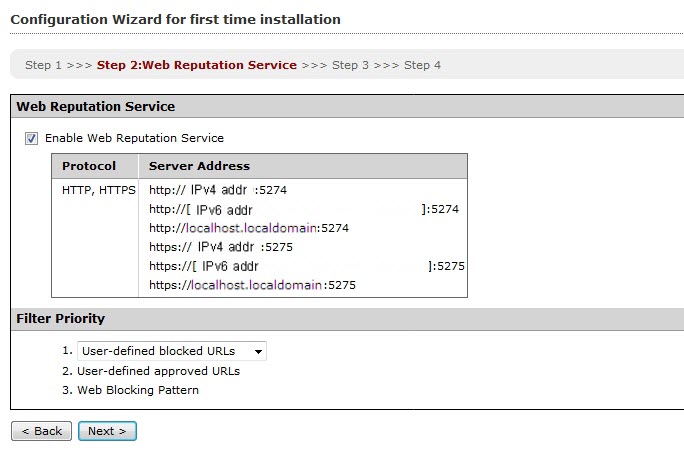Click the User-defined approved URLs priority item
Screen dimensions: 684x460
158,371
